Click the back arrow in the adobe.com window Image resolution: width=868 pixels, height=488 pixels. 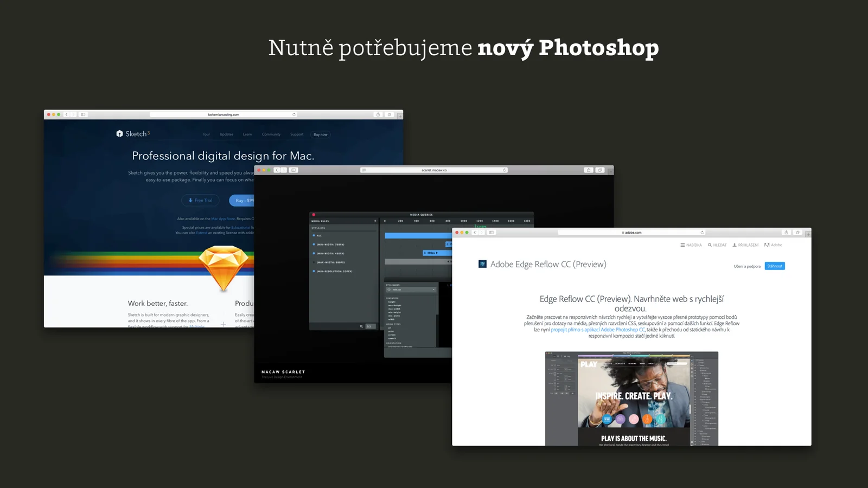(475, 233)
